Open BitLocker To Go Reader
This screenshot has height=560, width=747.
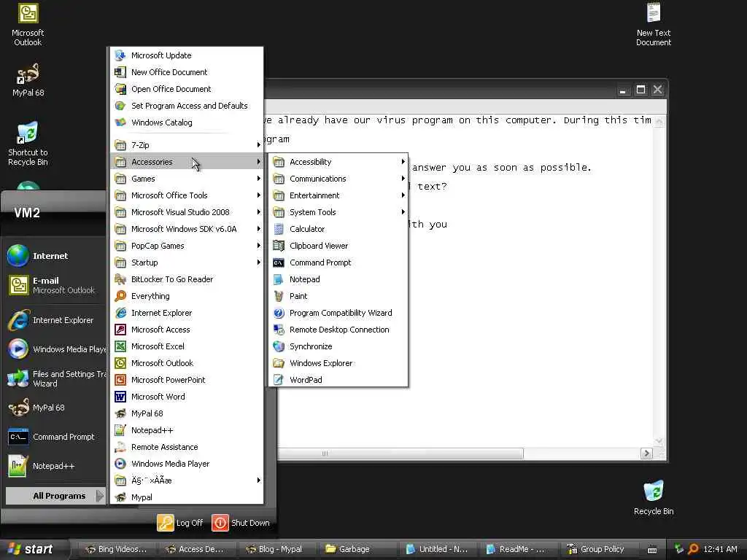186,279
